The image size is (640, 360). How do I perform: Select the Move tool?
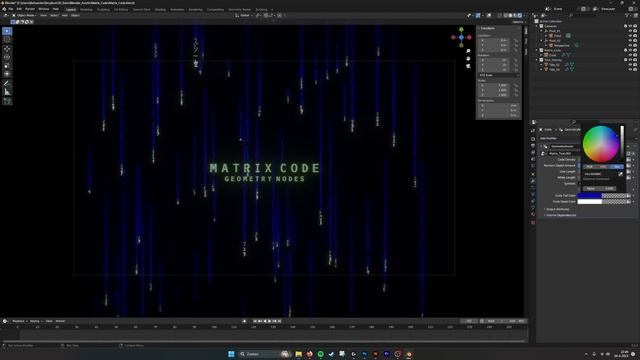coord(7,49)
